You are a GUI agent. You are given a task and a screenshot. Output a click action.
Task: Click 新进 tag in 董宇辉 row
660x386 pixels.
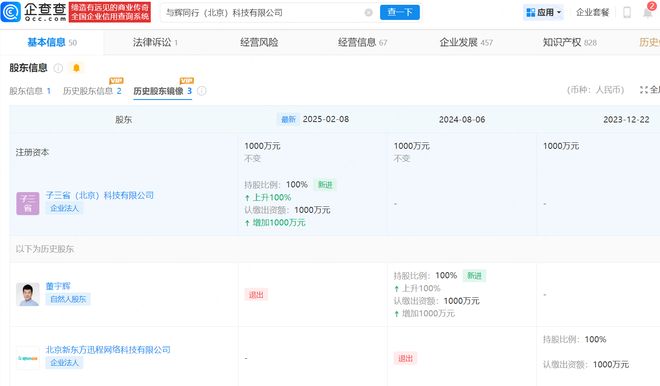(474, 276)
